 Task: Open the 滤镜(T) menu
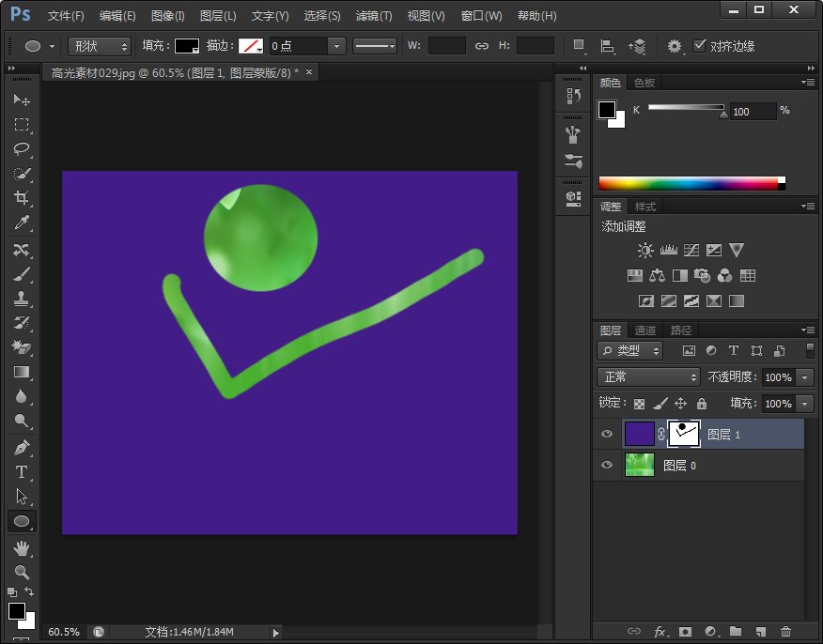coord(374,16)
